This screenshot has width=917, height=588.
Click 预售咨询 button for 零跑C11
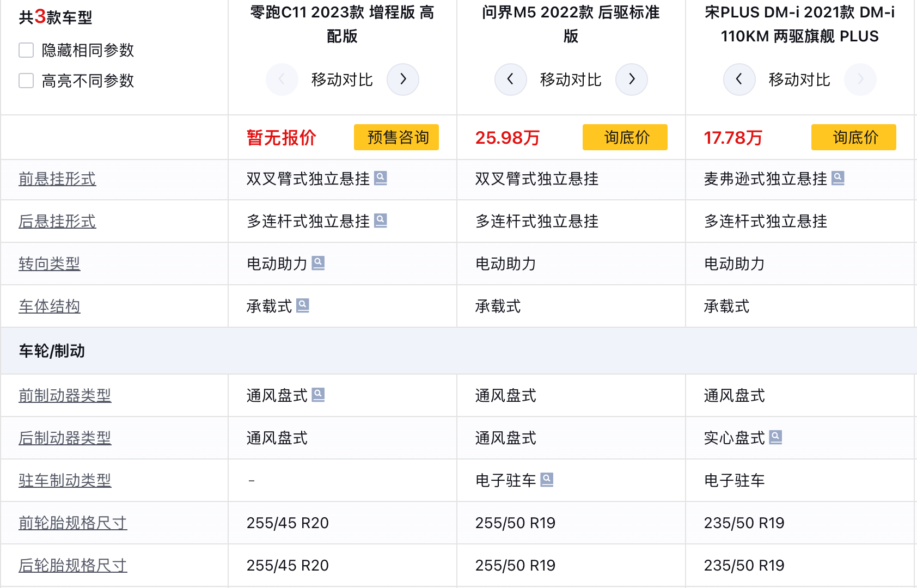396,137
